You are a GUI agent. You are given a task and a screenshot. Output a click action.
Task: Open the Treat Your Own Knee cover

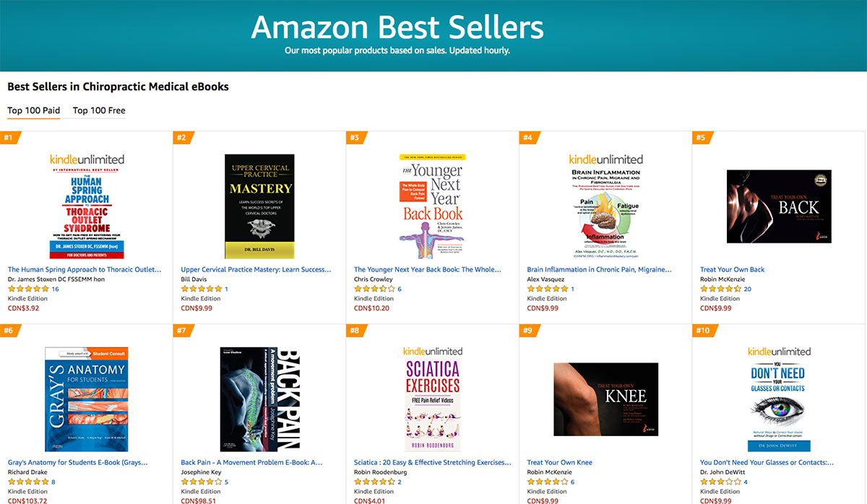(605, 399)
